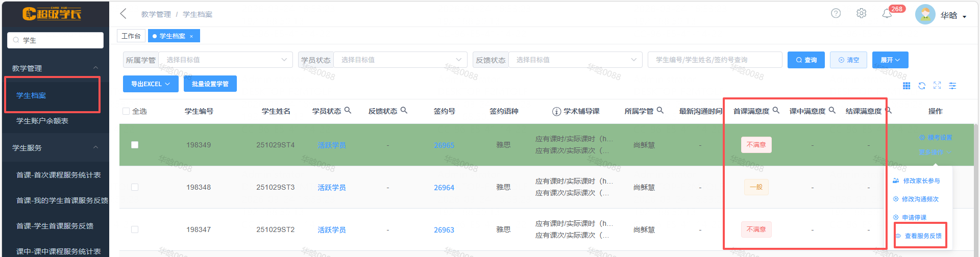
Task: Open notifications bell with 268 badge
Action: (887, 14)
